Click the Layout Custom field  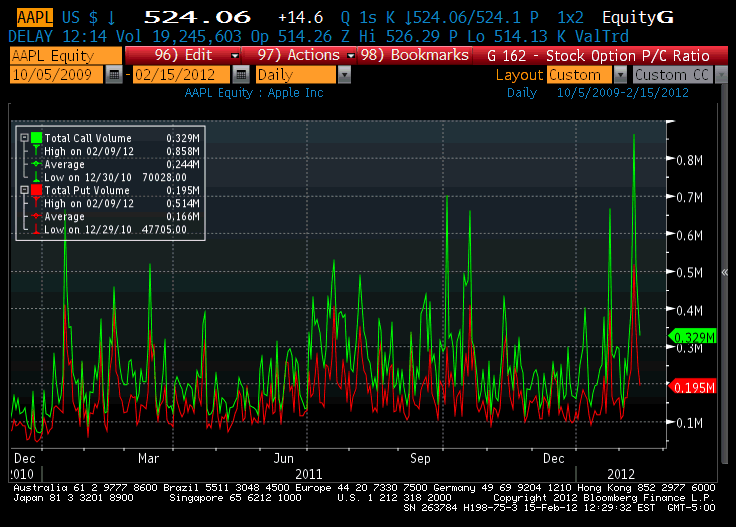tap(579, 75)
